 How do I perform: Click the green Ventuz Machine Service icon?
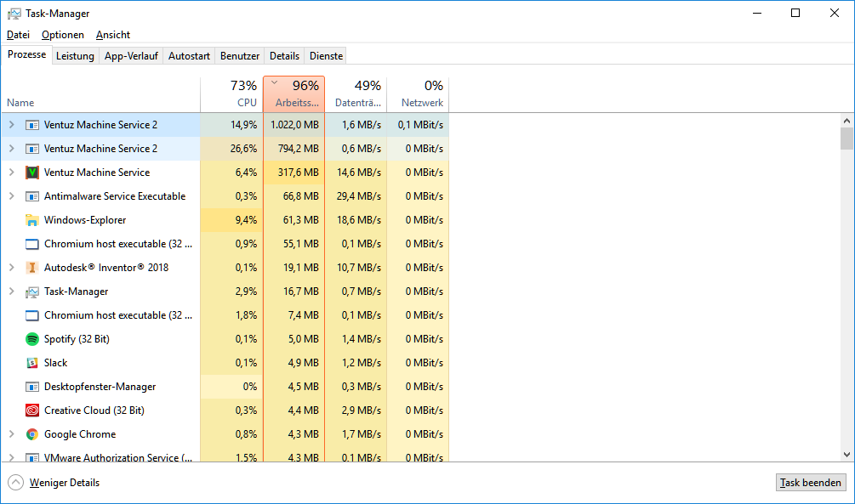point(32,173)
